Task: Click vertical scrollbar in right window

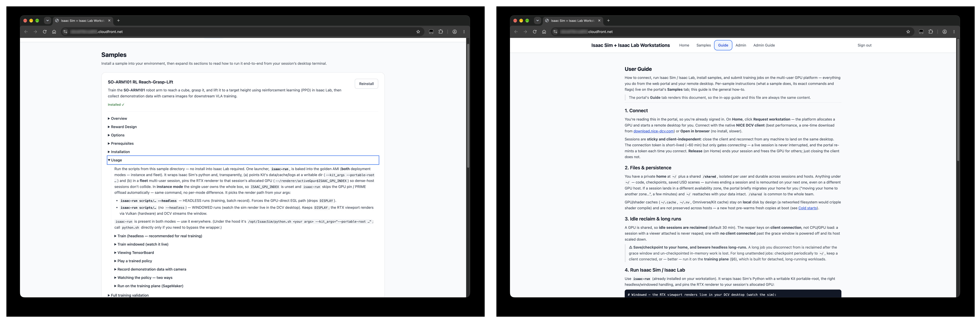Action: 958,100
